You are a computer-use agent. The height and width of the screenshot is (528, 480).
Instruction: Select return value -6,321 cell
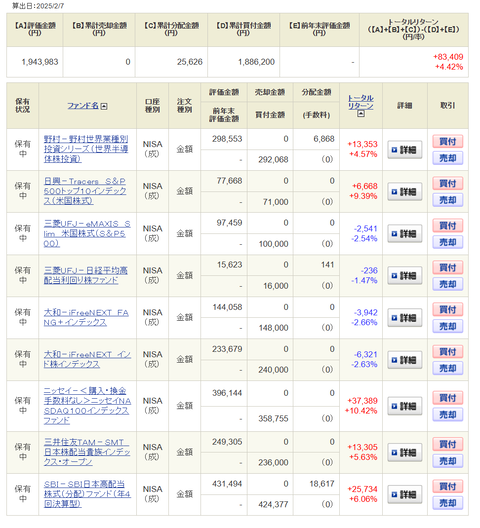click(365, 354)
